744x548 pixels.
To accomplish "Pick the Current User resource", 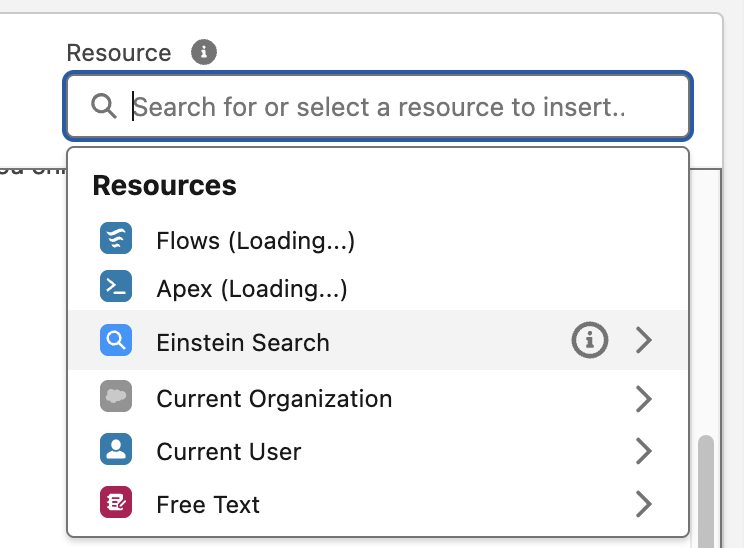I will pos(229,451).
